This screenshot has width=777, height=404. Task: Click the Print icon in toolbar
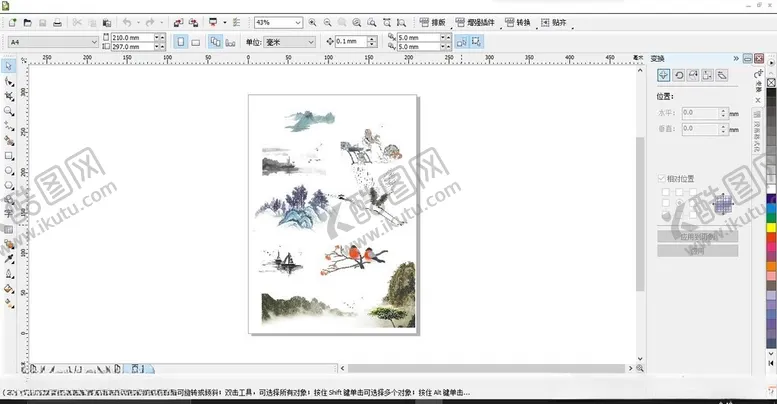point(57,23)
